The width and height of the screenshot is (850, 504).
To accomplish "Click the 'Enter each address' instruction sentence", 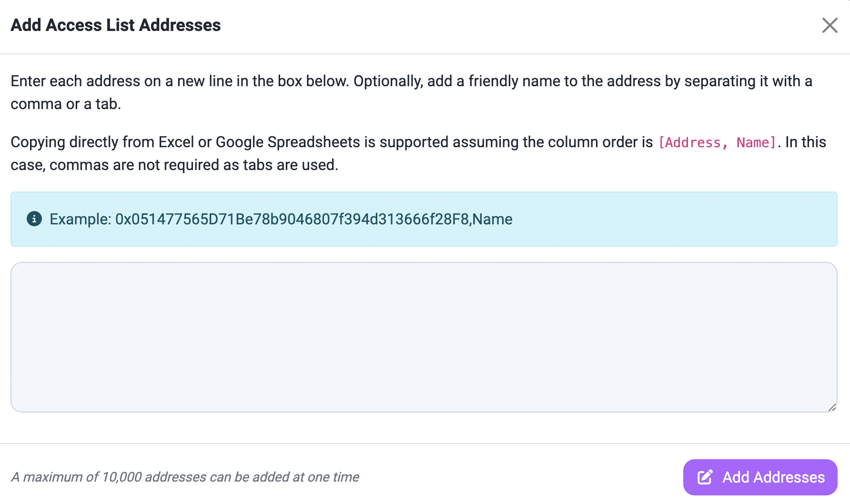I will point(180,81).
